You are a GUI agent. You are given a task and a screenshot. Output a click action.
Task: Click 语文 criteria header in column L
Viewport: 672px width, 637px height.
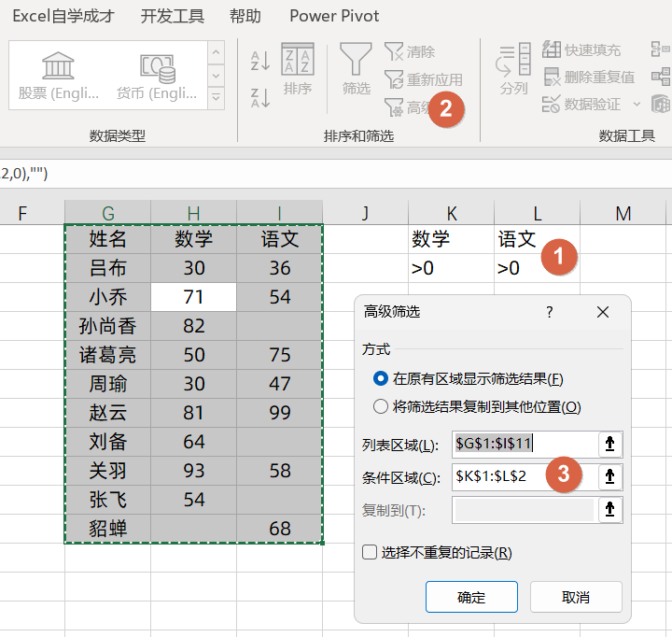point(537,239)
